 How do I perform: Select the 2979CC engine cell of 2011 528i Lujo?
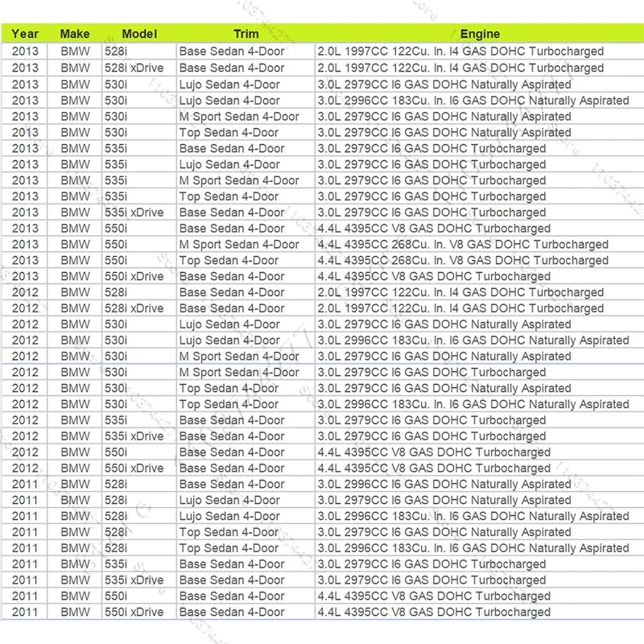pyautogui.click(x=480, y=500)
